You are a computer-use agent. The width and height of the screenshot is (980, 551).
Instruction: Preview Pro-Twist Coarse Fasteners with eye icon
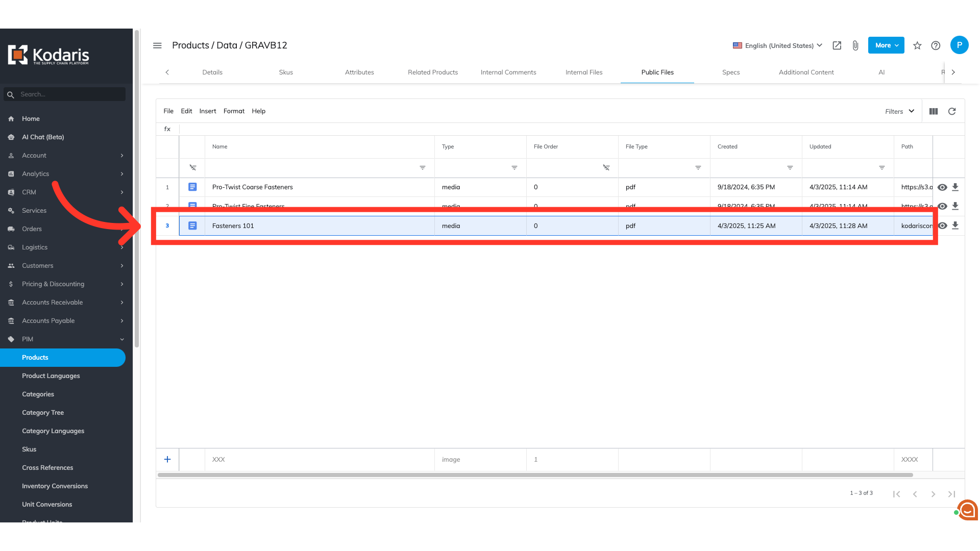(x=942, y=187)
